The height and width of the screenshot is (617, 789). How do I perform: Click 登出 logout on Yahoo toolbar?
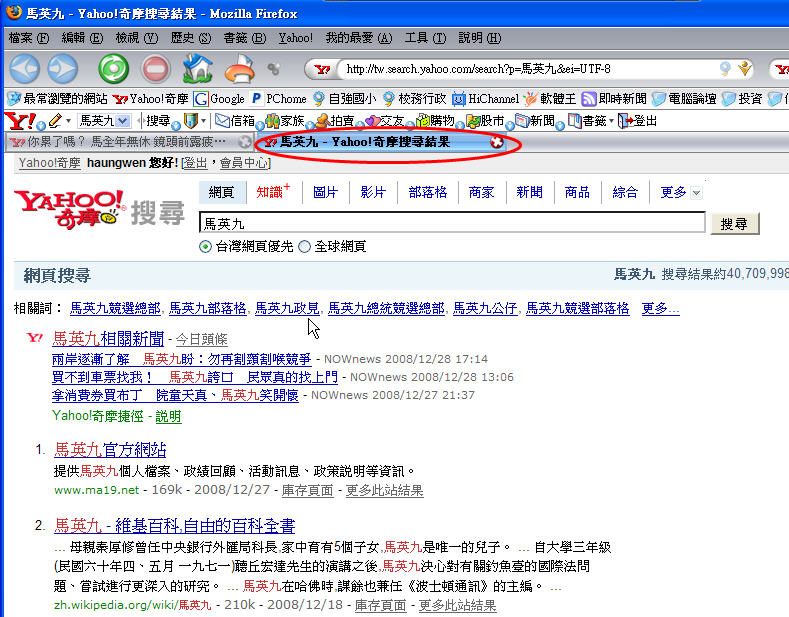[x=638, y=121]
